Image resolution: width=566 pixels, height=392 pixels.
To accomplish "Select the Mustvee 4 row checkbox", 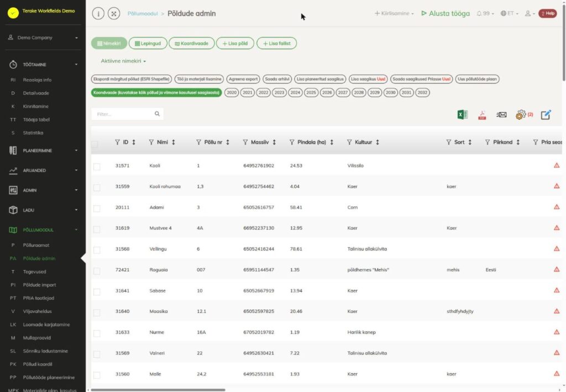I will (97, 229).
